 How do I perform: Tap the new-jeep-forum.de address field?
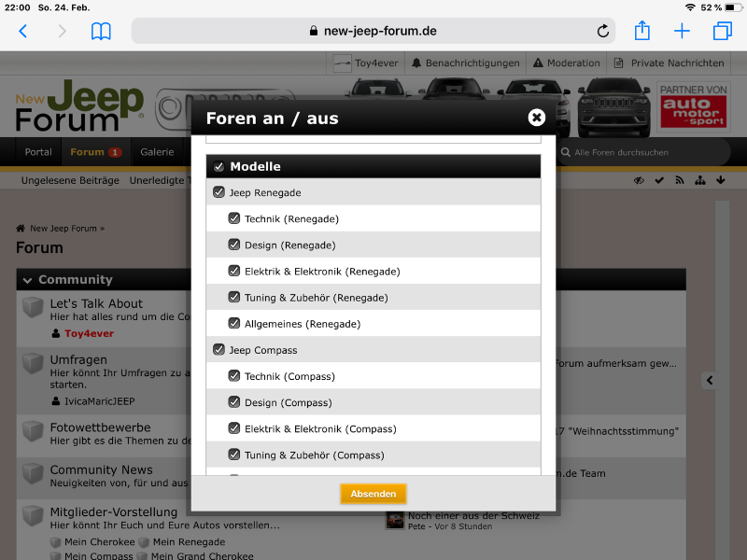coord(373,31)
